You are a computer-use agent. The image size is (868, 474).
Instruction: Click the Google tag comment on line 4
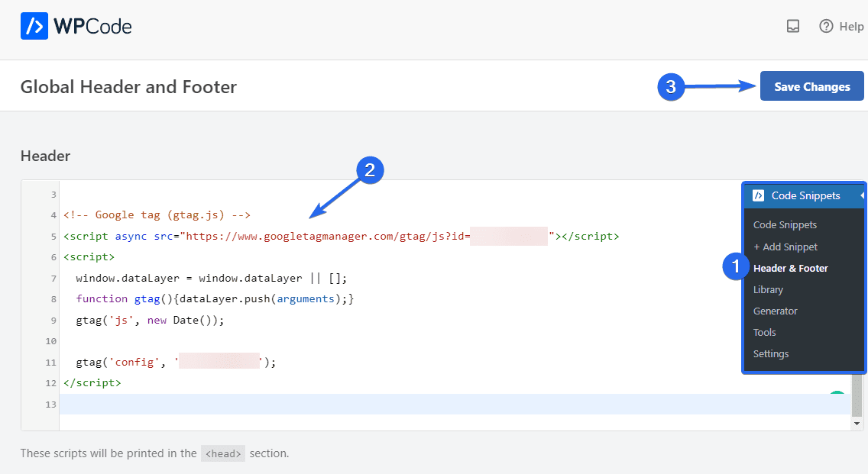pyautogui.click(x=157, y=214)
